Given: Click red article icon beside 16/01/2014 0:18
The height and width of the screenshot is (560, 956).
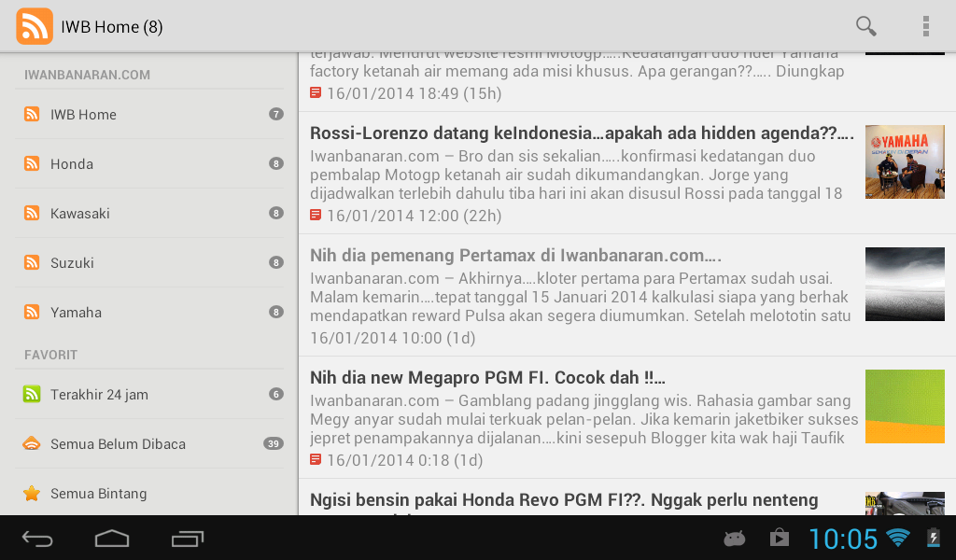Looking at the screenshot, I should point(316,459).
